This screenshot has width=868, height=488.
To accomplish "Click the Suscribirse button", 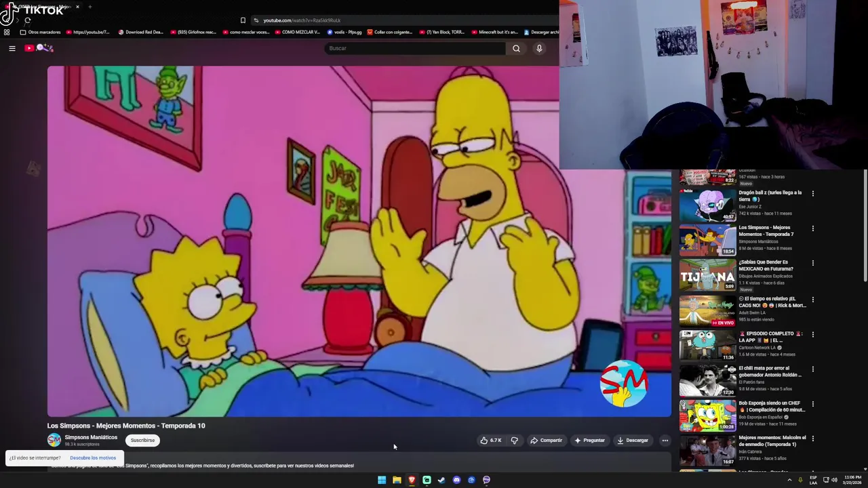I will click(x=142, y=441).
